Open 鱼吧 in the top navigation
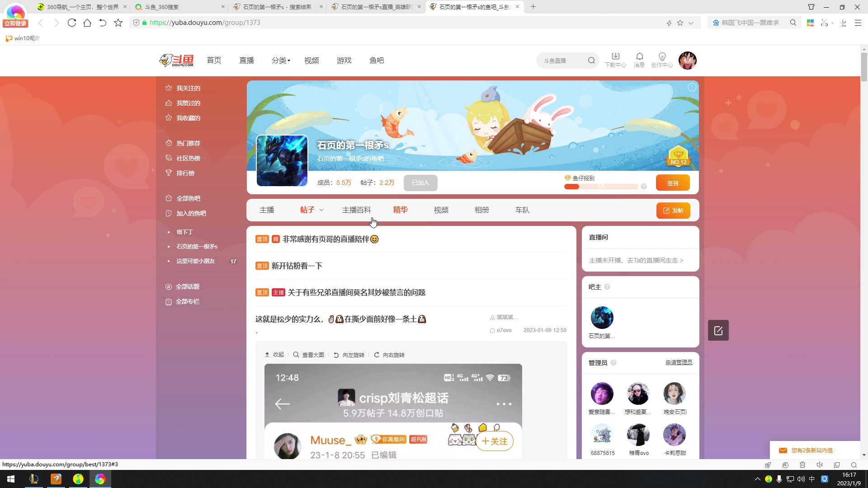Image resolution: width=868 pixels, height=488 pixels. [x=377, y=60]
